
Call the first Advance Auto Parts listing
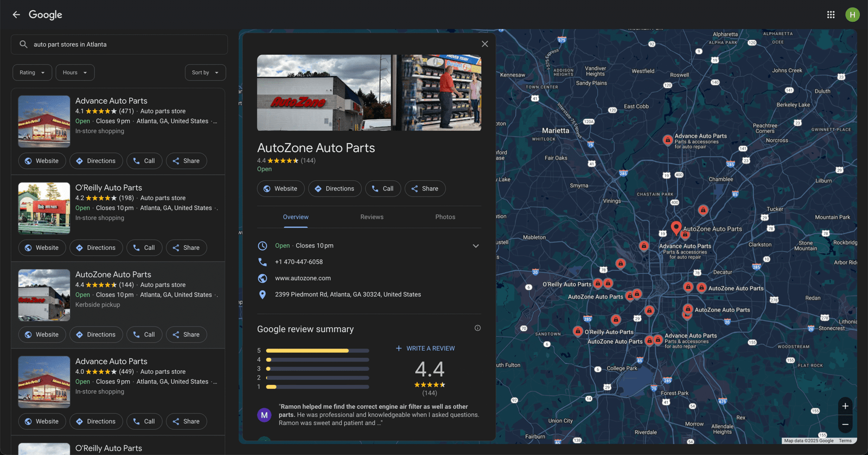144,161
